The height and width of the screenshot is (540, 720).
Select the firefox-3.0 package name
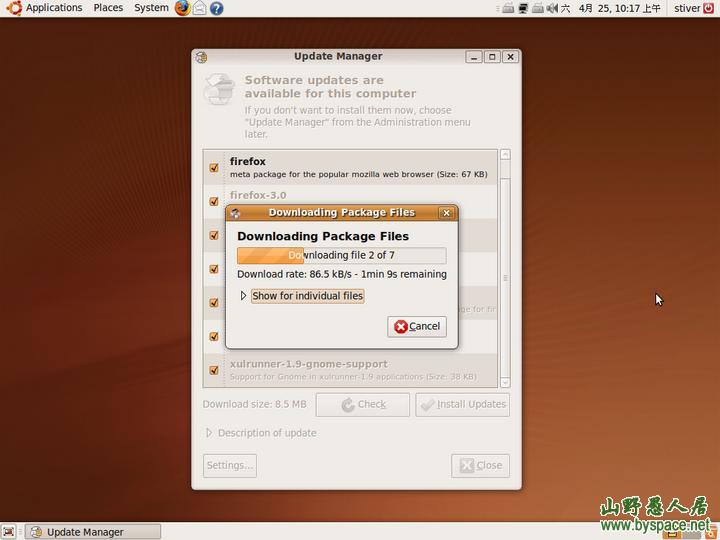point(258,195)
